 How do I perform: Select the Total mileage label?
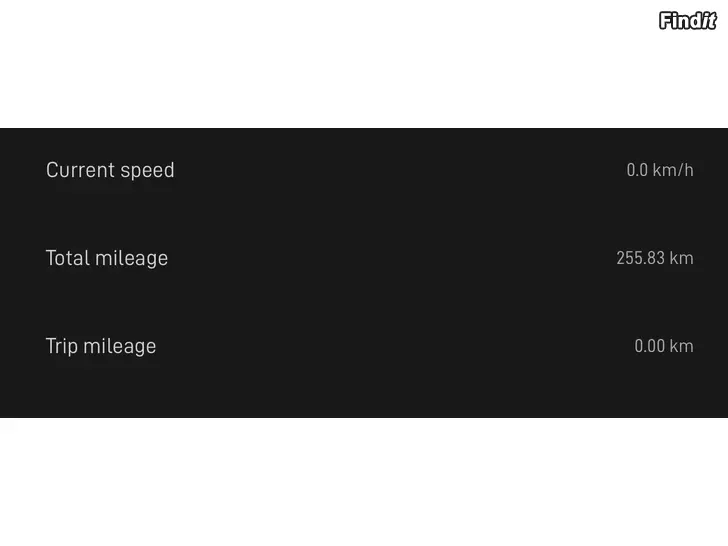coord(107,258)
